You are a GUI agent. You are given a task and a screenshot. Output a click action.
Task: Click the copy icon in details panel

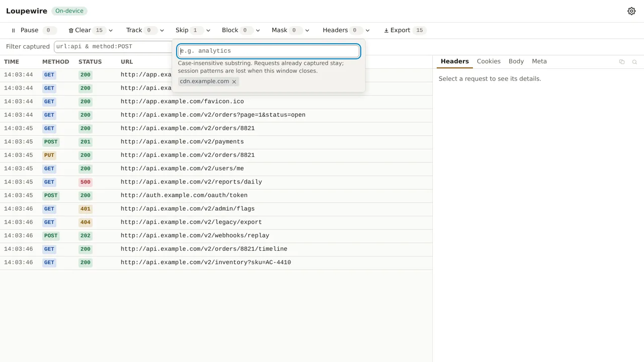tap(622, 62)
